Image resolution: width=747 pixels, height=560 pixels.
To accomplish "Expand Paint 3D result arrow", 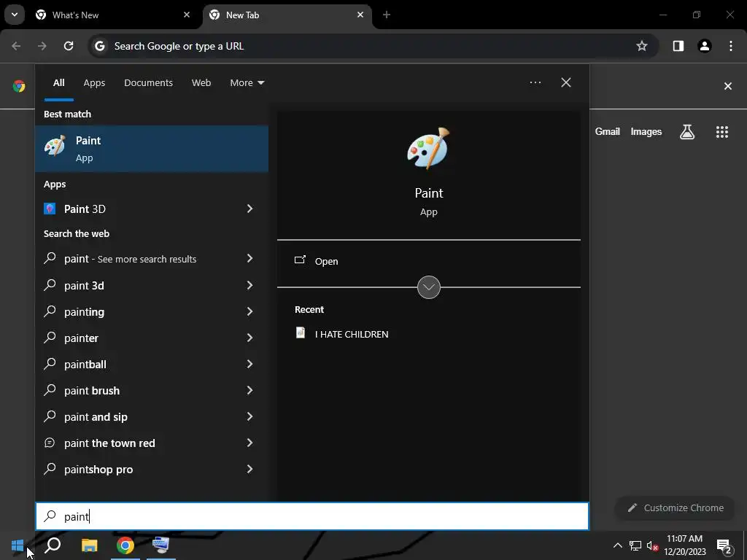I will pos(249,209).
